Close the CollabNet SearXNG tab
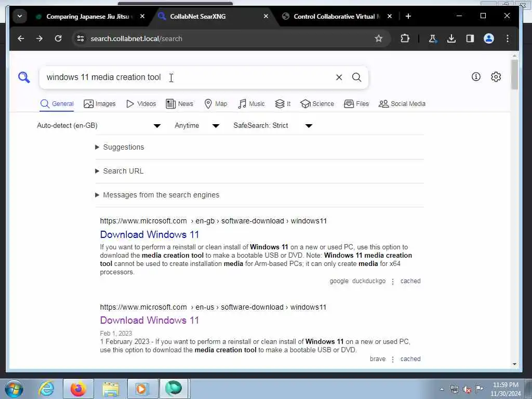Viewport: 532px width, 399px height. (266, 16)
